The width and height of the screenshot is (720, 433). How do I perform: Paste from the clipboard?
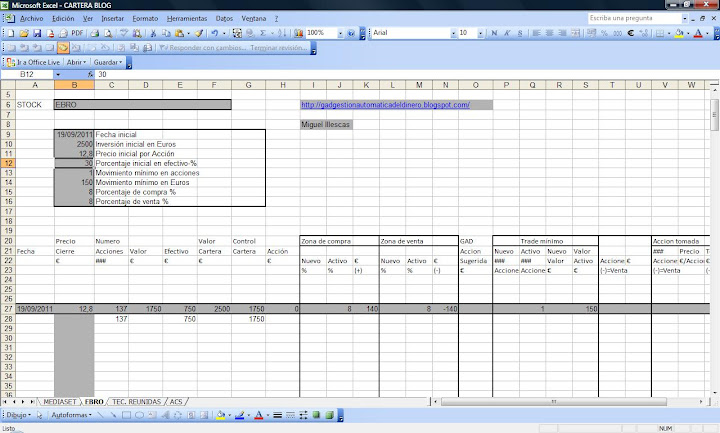pos(179,33)
